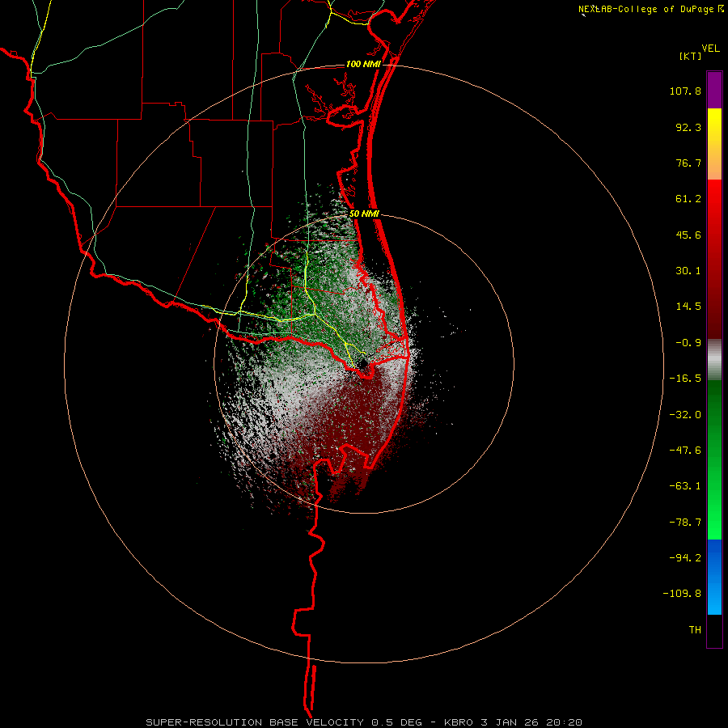Pick the purple segment of the color bar

(x=714, y=90)
